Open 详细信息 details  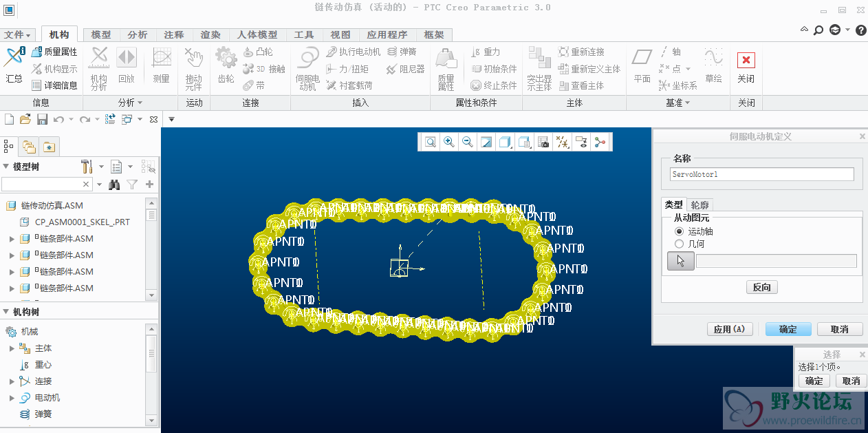click(x=54, y=85)
